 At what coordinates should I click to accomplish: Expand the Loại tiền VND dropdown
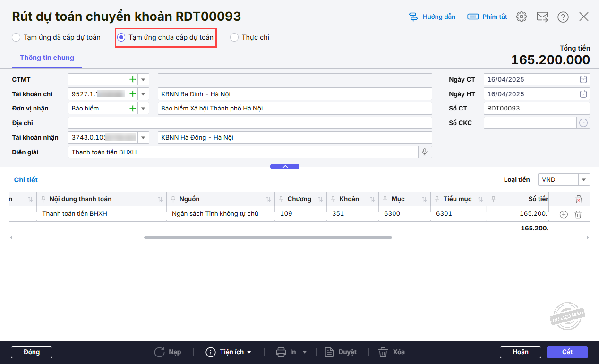tap(584, 179)
